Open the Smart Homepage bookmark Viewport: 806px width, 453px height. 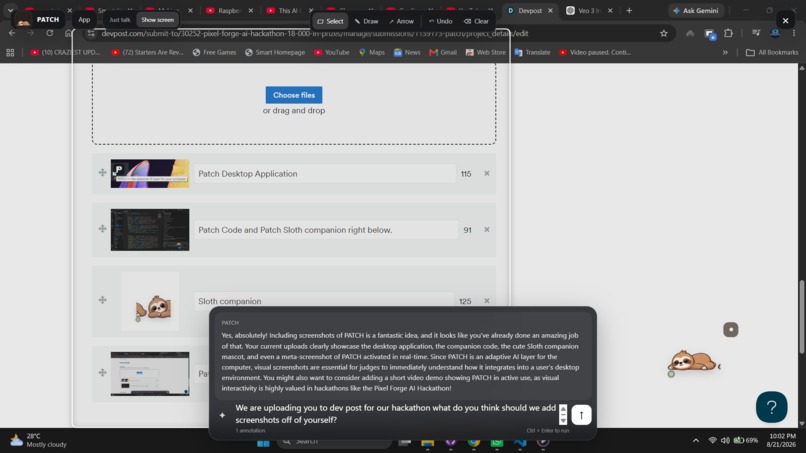(x=274, y=52)
